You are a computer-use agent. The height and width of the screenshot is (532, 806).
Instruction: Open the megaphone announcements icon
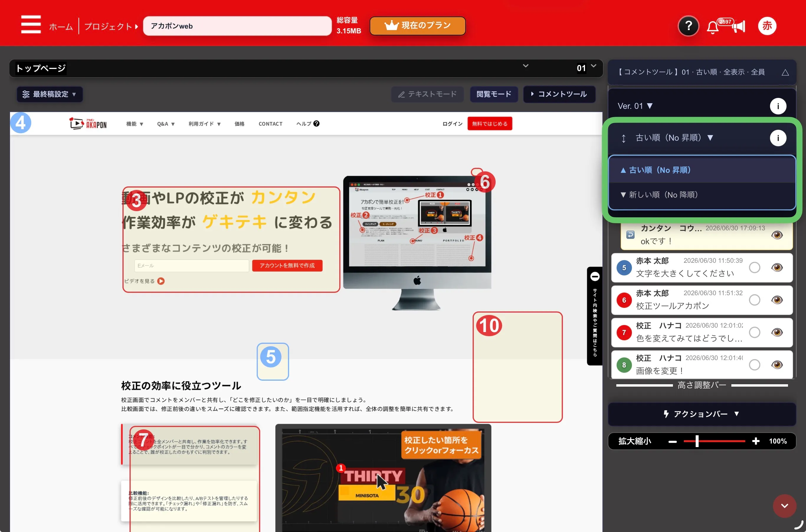738,27
